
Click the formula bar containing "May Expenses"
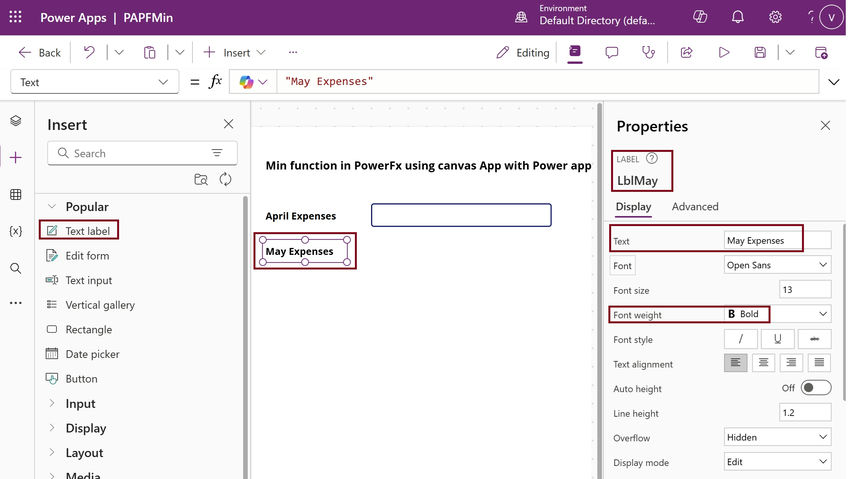point(548,82)
